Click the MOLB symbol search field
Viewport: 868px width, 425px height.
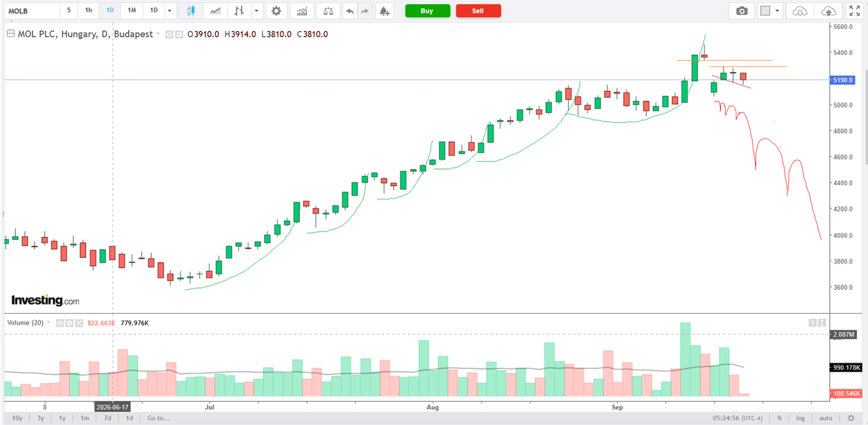pyautogui.click(x=31, y=11)
